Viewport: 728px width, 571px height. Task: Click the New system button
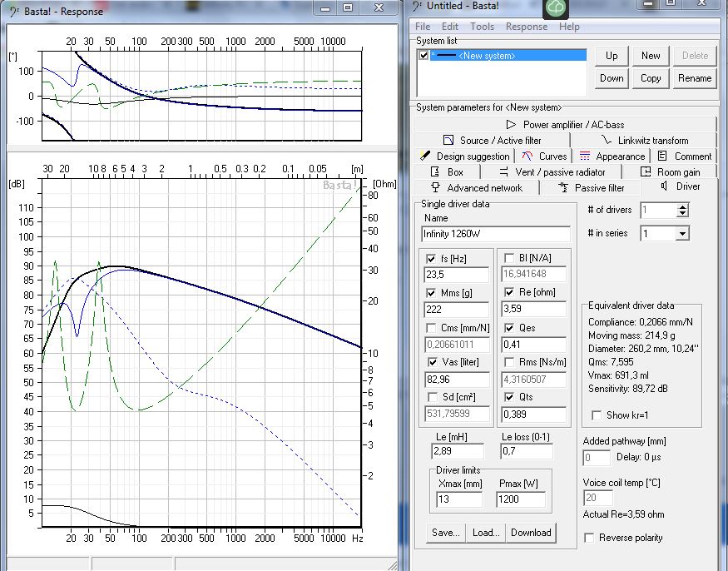(x=651, y=56)
